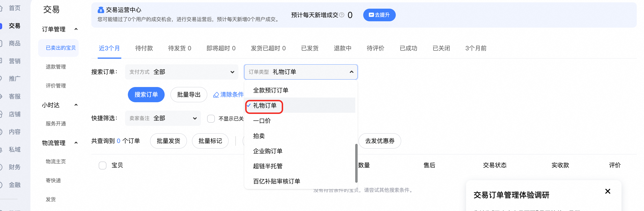This screenshot has height=211, width=644.
Task: Go to 营销 in the left navigation
Action: [x=15, y=61]
